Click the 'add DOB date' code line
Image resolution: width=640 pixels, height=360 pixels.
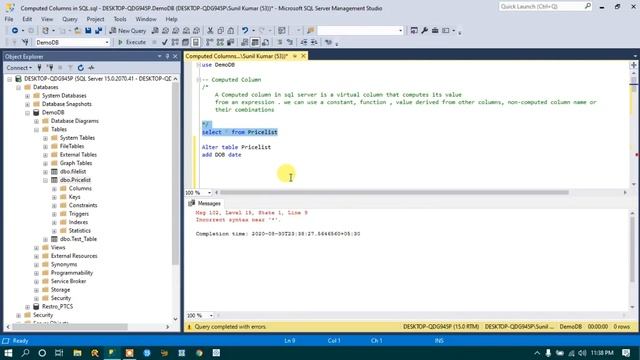[222, 155]
